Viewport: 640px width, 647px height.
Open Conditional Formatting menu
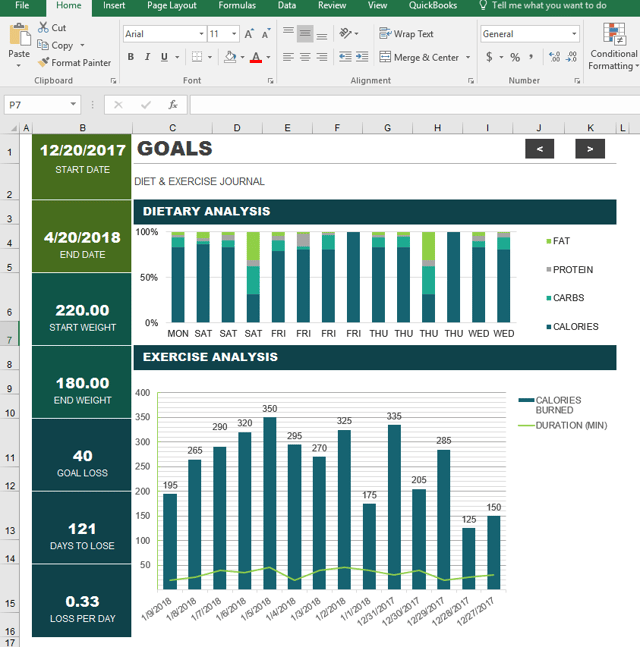(x=614, y=47)
